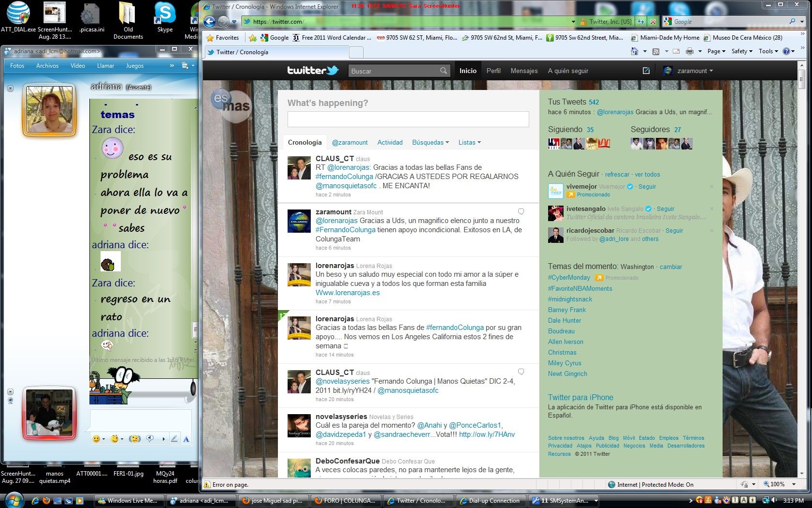Image resolution: width=812 pixels, height=508 pixels.
Task: Click the font letter A icon in chat
Action: click(x=186, y=439)
